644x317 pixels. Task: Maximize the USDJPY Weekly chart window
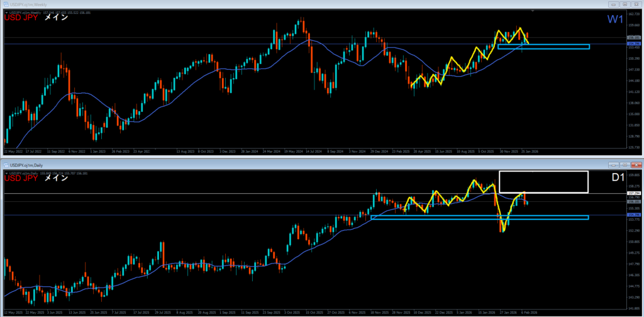626,4
